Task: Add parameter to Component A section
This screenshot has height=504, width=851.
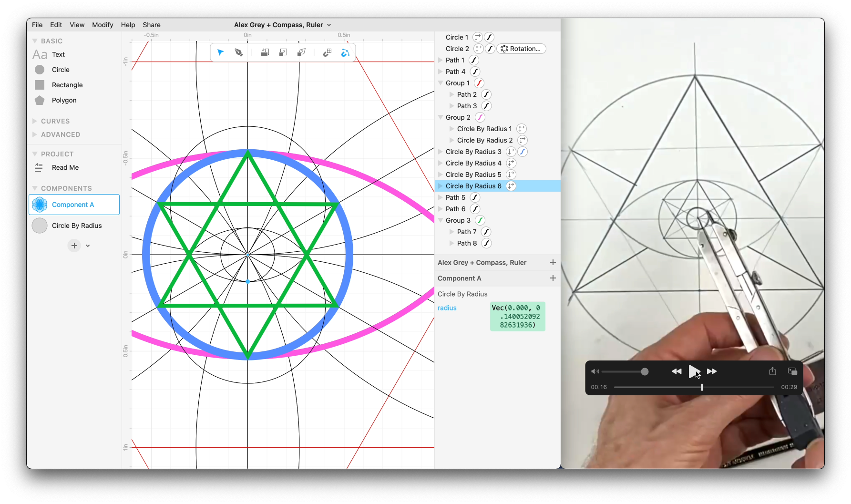Action: click(x=553, y=278)
